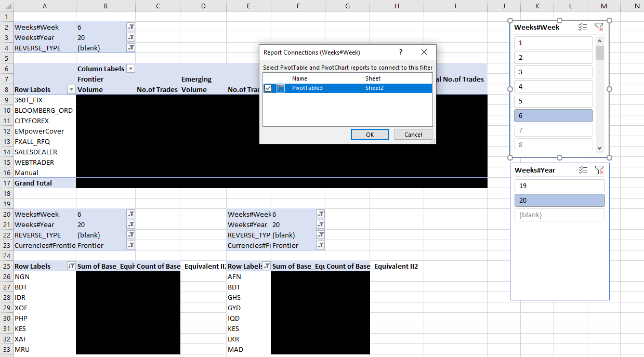The image size is (644, 357).
Task: Open Frontier filter dropdown in row 23 column F
Action: tap(321, 245)
